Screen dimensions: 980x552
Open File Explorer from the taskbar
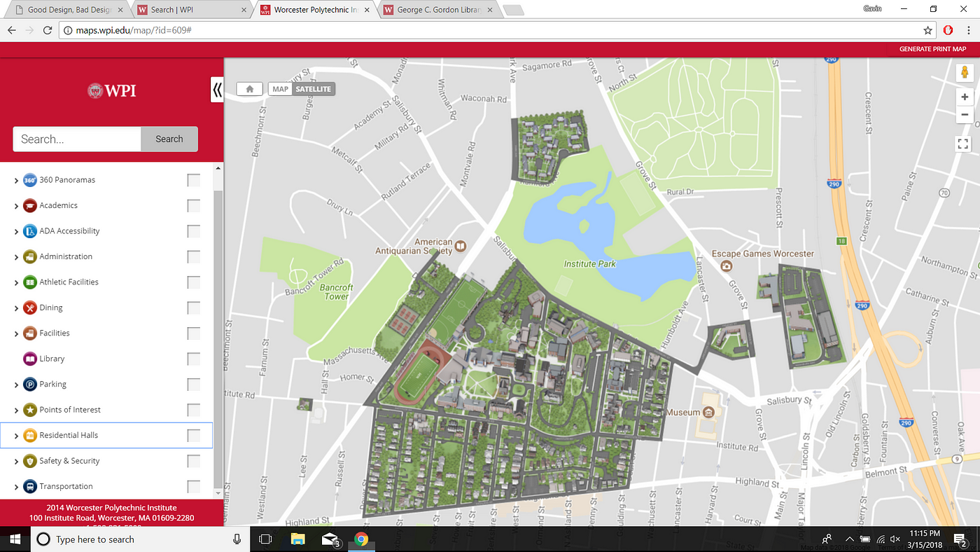[x=297, y=539]
